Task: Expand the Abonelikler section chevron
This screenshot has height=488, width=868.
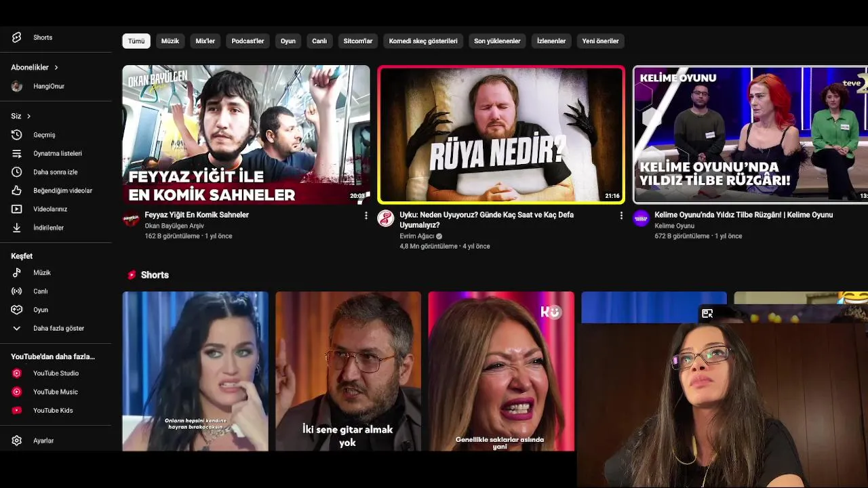Action: 56,68
